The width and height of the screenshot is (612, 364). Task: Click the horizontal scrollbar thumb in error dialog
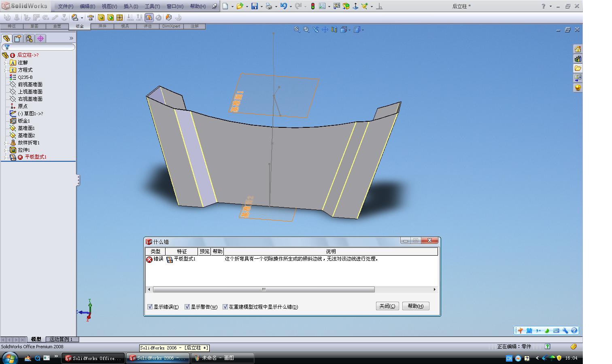click(x=263, y=289)
